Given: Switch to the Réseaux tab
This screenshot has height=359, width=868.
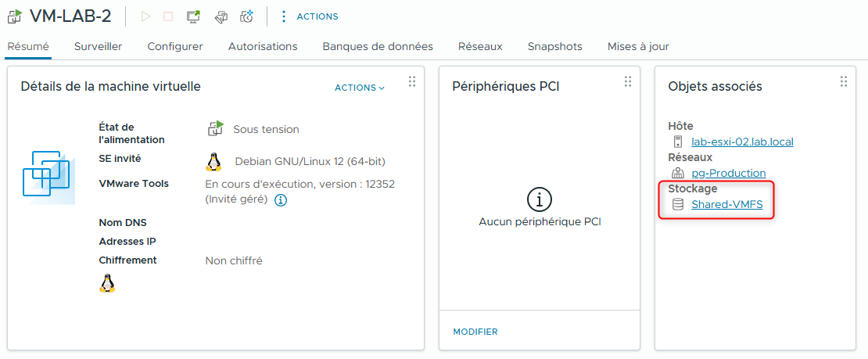Looking at the screenshot, I should pyautogui.click(x=480, y=47).
